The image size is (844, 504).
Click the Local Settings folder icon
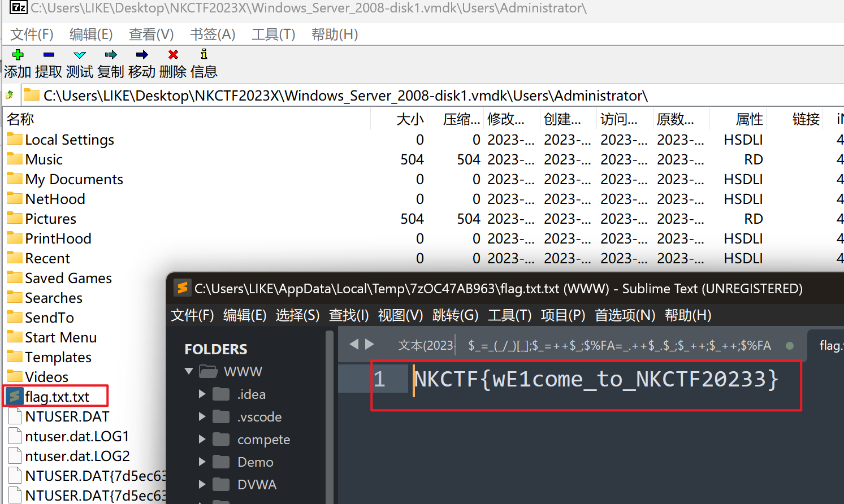pyautogui.click(x=15, y=139)
